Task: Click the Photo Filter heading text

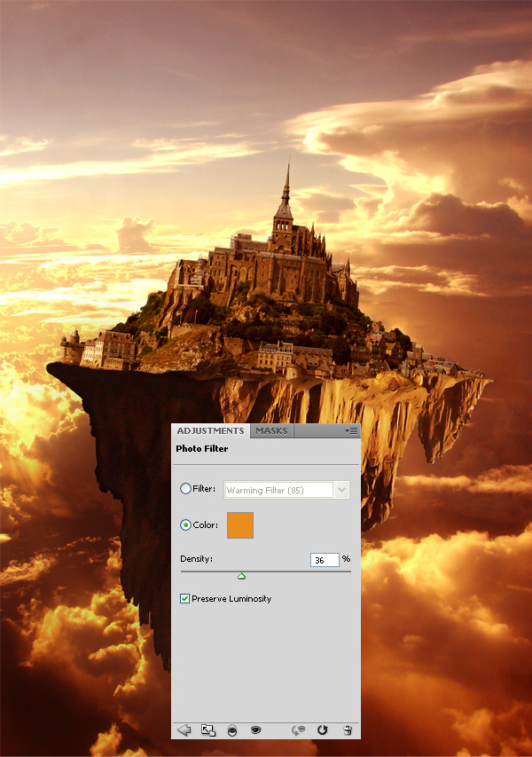Action: coord(202,448)
